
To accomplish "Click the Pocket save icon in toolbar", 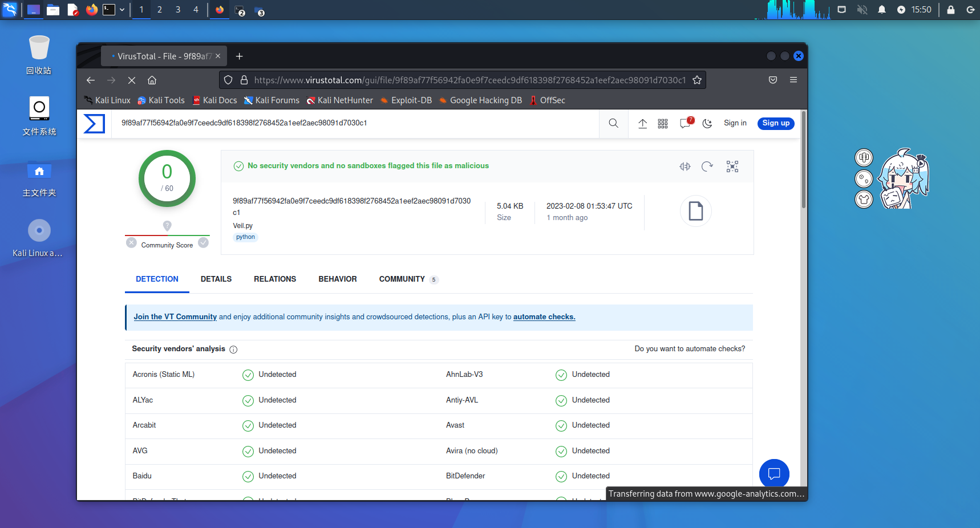I will (x=773, y=80).
